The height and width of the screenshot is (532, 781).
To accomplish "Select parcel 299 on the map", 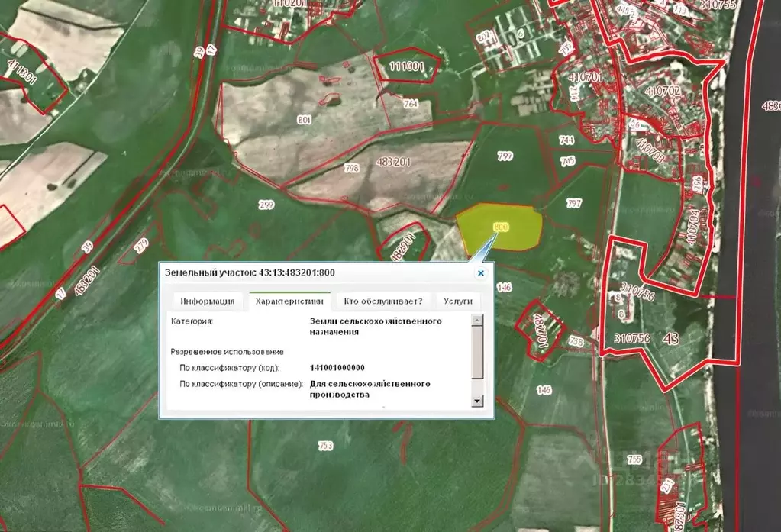I will [x=266, y=205].
